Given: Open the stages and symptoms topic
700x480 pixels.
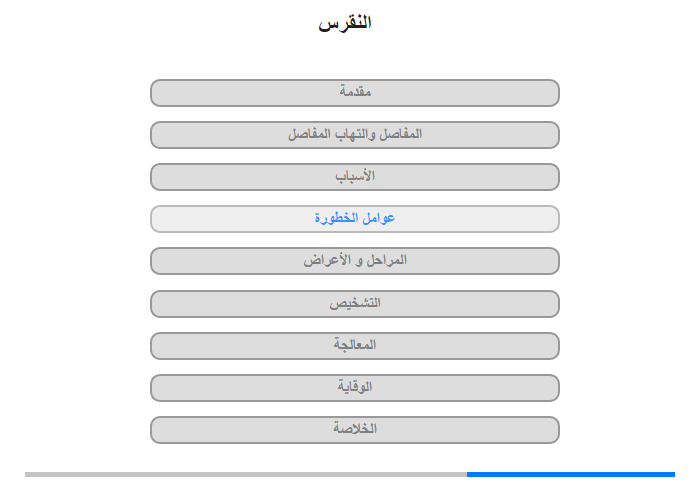Looking at the screenshot, I should tap(354, 261).
